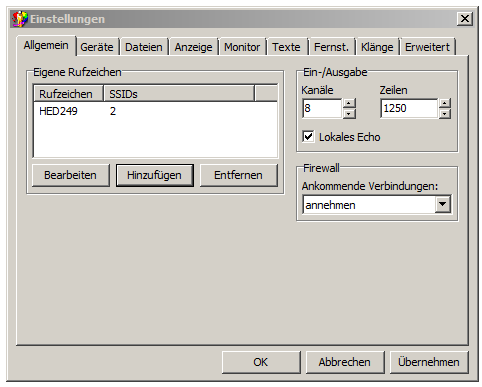Apply settings with Übernehmen

429,362
